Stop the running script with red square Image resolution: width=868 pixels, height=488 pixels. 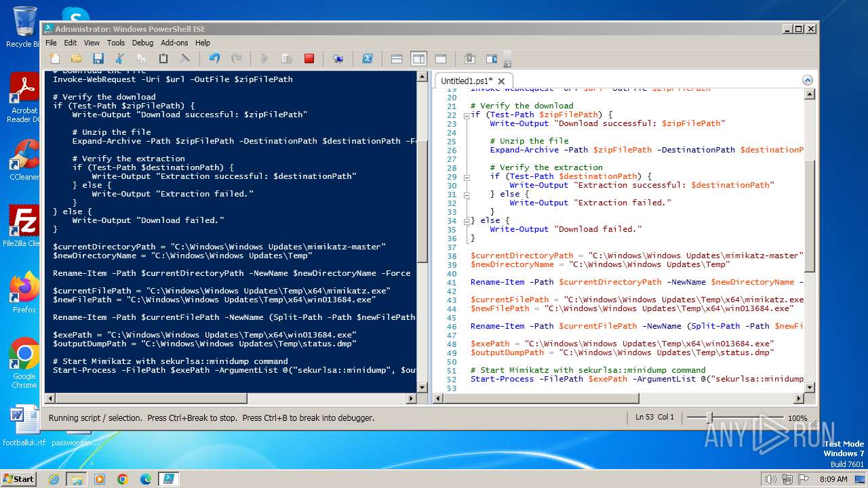309,59
